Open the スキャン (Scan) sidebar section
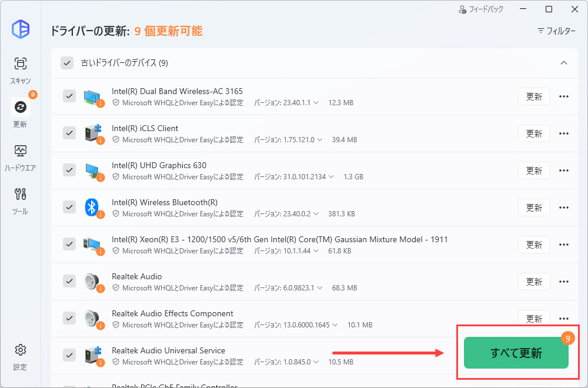588x388 pixels. [x=20, y=70]
